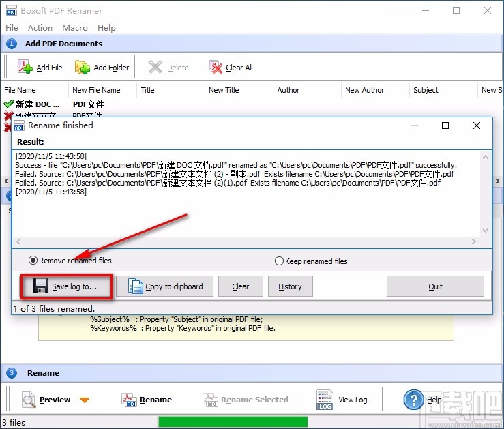Click the floppy disk save icon

click(41, 286)
